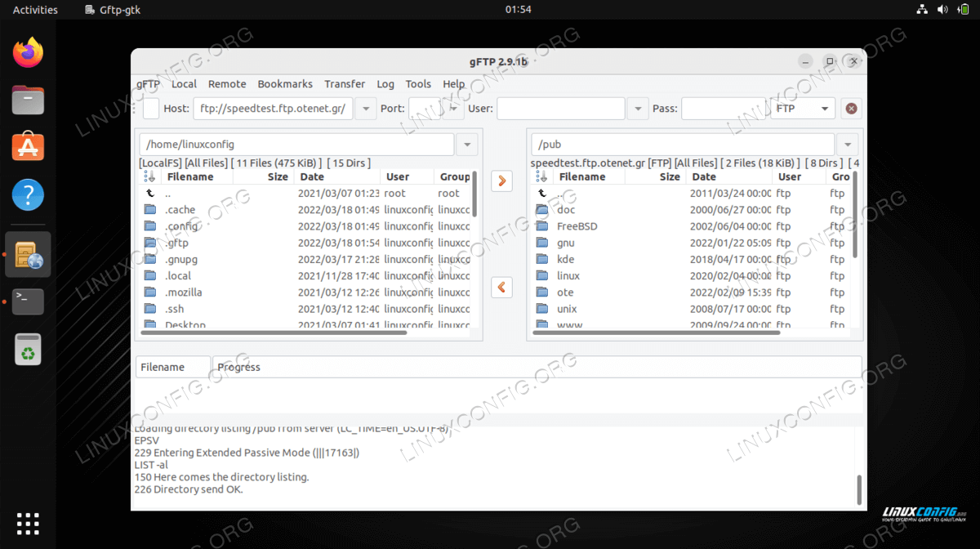The image size is (980, 549).
Task: Sort local files by Size column
Action: click(x=263, y=176)
